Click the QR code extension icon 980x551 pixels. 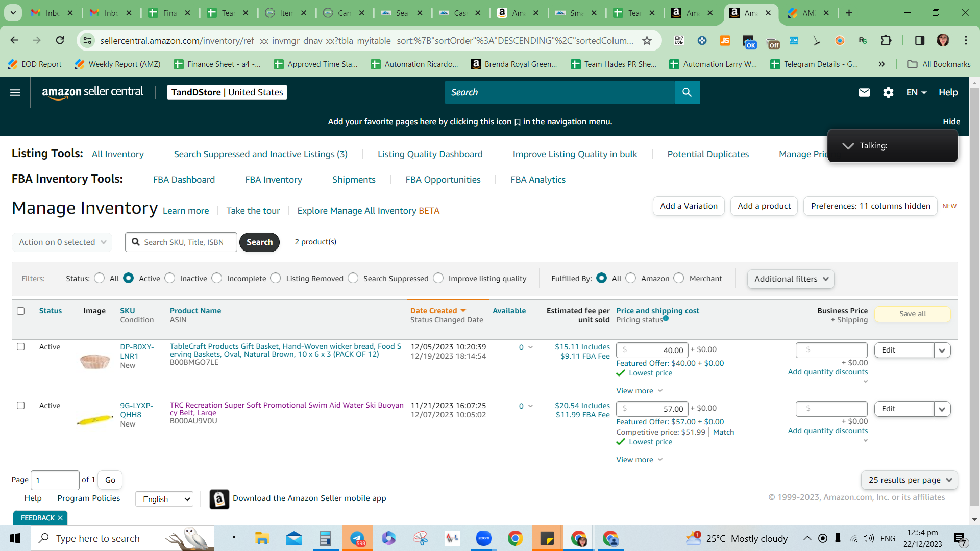click(x=679, y=40)
